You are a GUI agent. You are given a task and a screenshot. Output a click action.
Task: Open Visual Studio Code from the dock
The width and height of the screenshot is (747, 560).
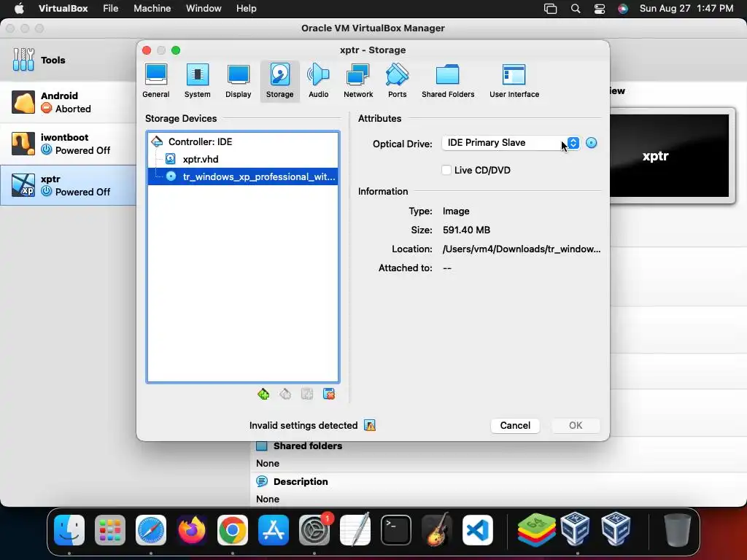point(478,530)
